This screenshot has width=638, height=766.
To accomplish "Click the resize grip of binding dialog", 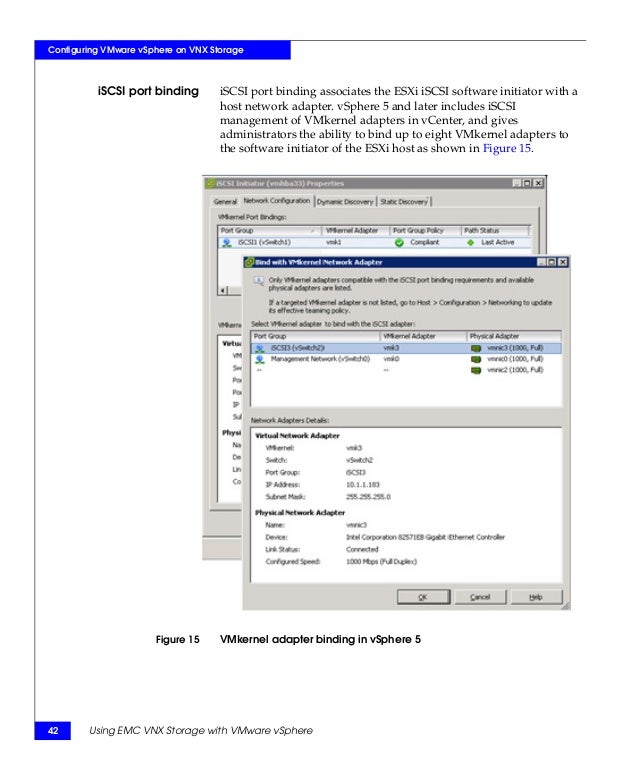I will point(566,606).
